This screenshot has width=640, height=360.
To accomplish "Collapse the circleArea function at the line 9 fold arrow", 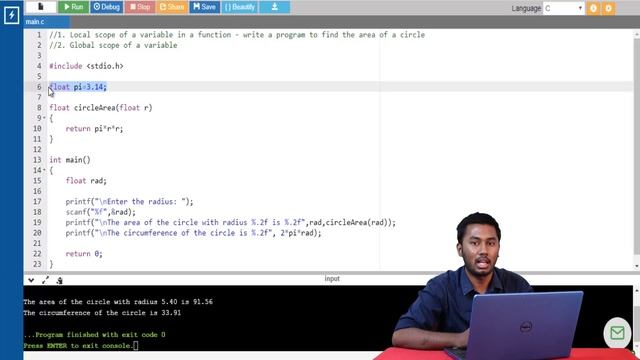I will coord(44,118).
